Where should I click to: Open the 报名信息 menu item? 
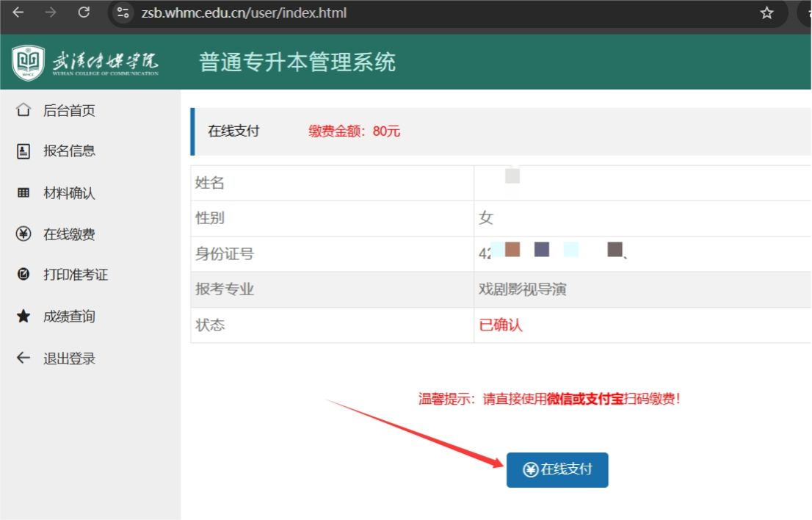tap(69, 151)
